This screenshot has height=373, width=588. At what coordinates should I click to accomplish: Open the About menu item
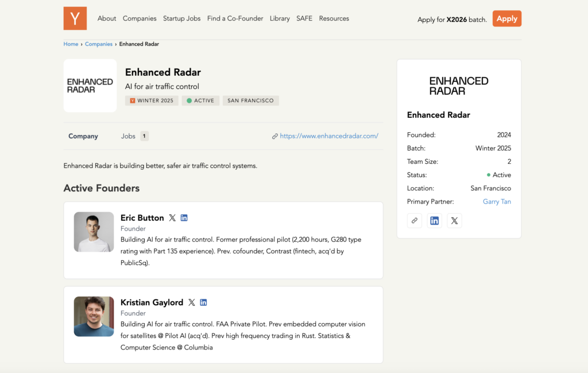(107, 18)
